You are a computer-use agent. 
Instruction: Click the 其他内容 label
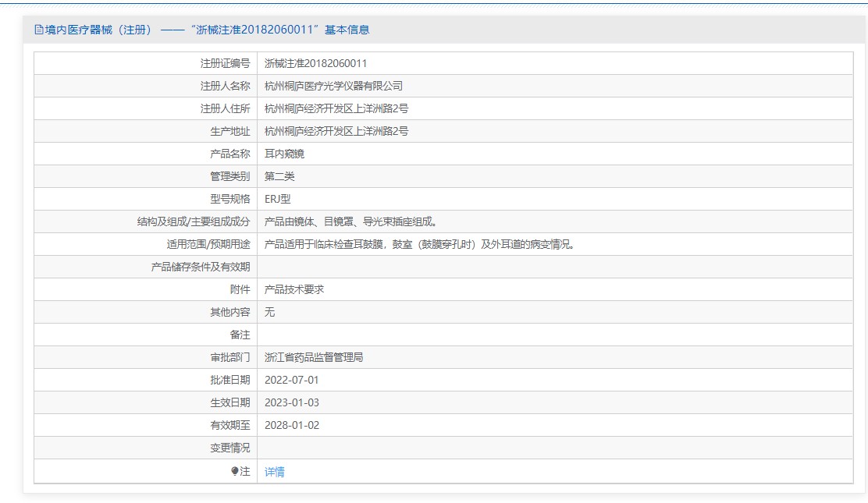point(229,312)
